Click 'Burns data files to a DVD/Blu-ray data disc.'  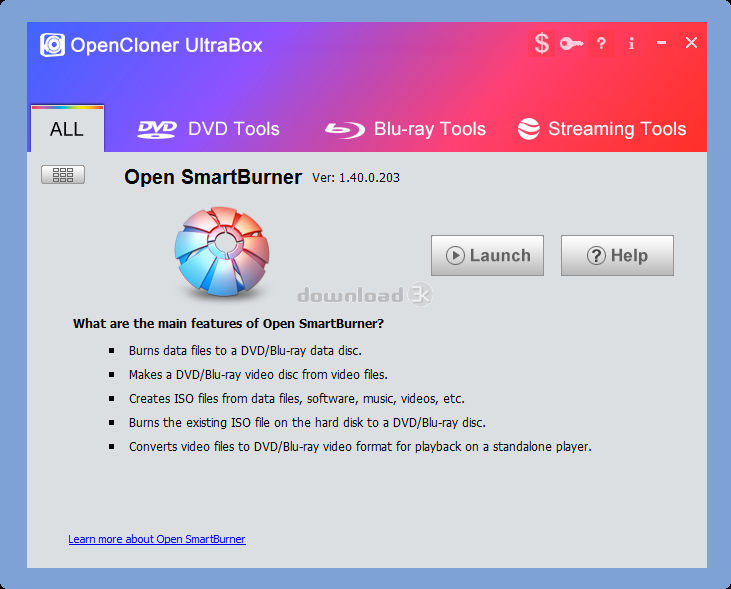[245, 351]
